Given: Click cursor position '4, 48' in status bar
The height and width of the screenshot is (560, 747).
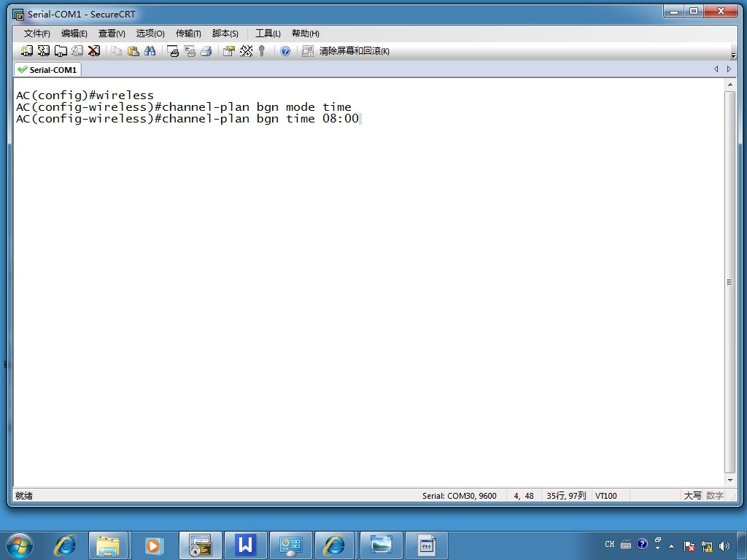Looking at the screenshot, I should [524, 496].
